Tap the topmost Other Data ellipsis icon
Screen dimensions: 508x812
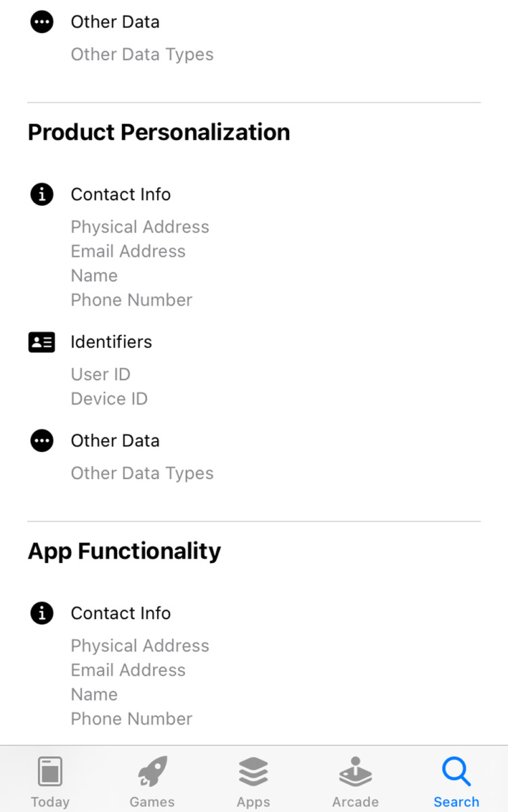tap(42, 22)
